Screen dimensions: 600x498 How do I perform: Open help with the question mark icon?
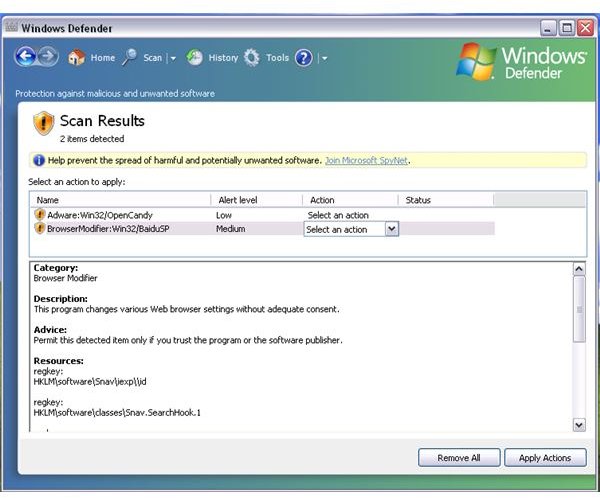point(304,58)
